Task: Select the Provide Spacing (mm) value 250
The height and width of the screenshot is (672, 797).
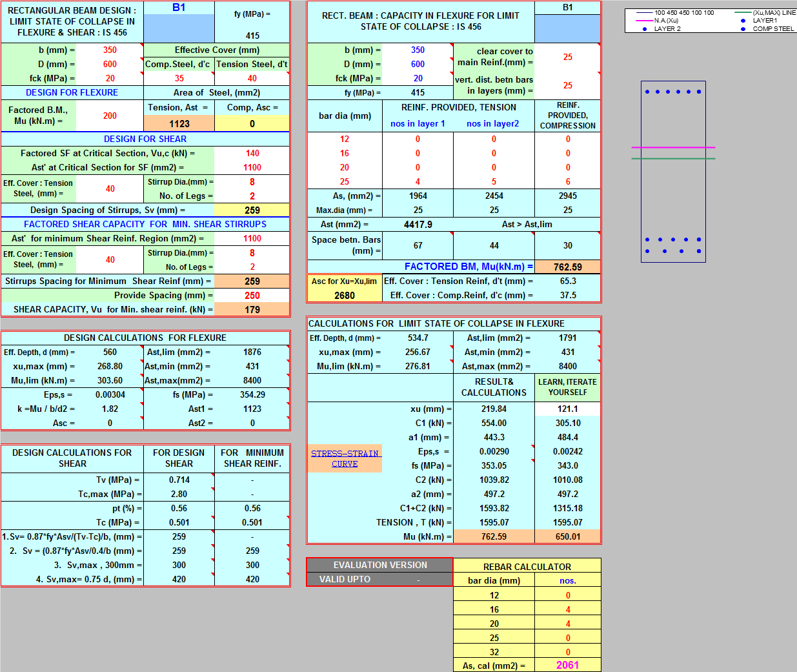Action: pos(252,295)
